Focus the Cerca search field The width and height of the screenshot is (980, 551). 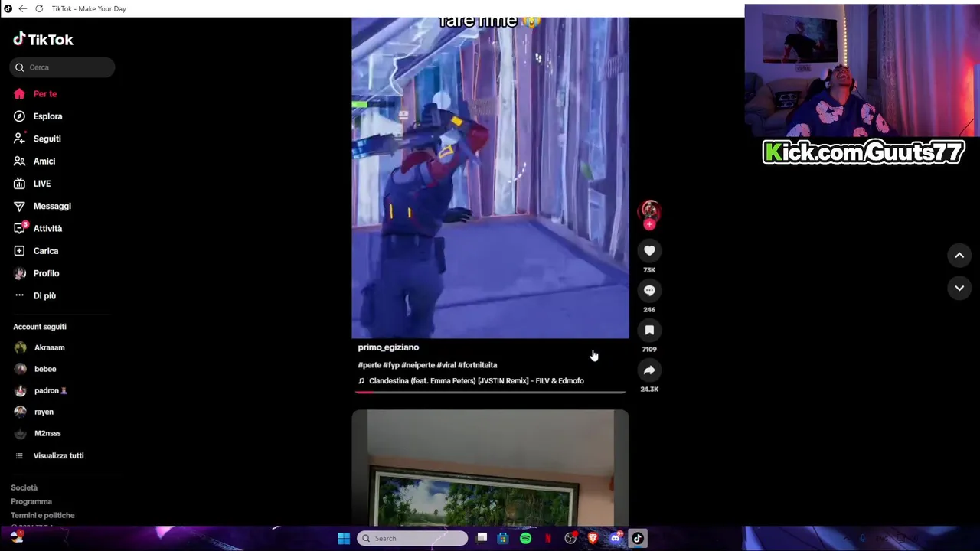[63, 67]
